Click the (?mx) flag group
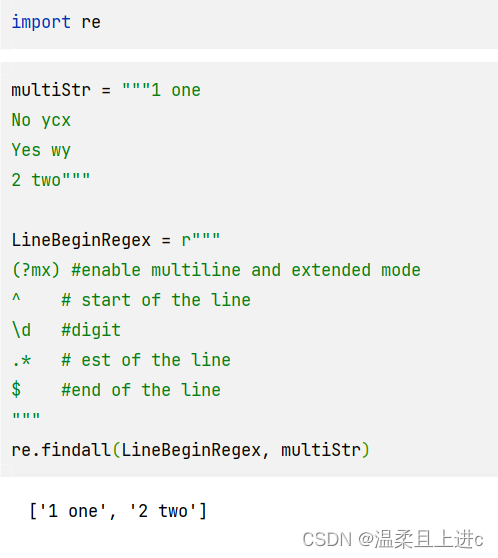 point(36,270)
